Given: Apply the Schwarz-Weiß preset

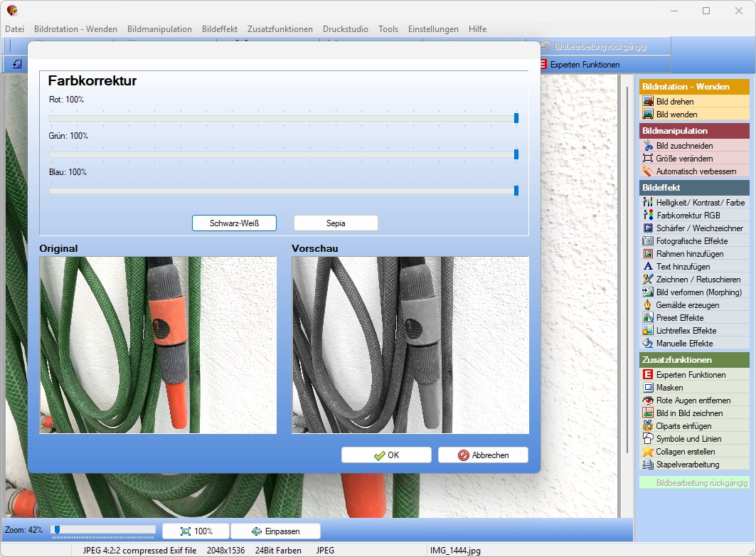Looking at the screenshot, I should click(x=234, y=223).
